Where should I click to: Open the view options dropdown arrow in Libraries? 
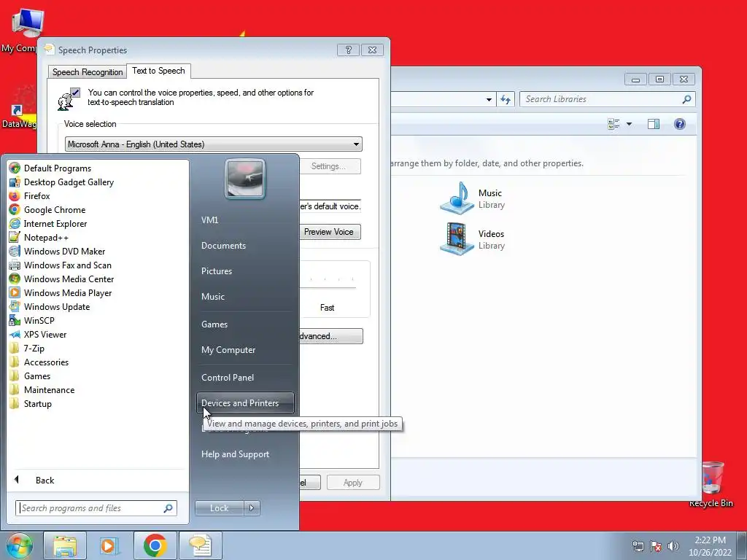[629, 124]
